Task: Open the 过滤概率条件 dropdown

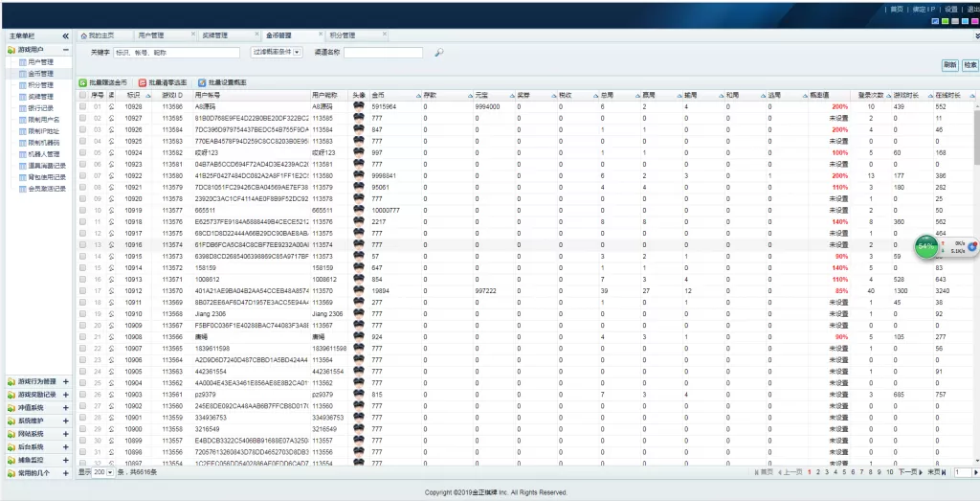Action: 278,53
